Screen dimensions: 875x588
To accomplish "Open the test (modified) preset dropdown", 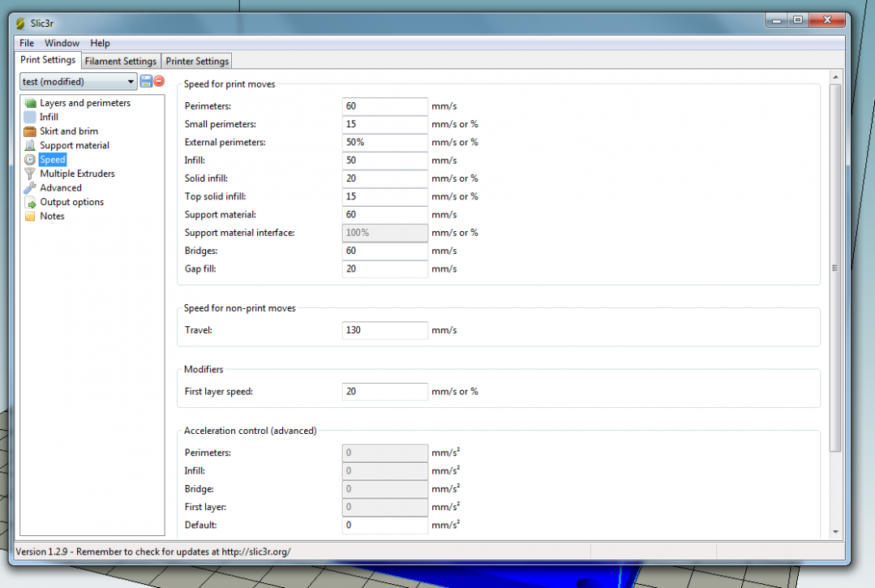I will tap(79, 81).
